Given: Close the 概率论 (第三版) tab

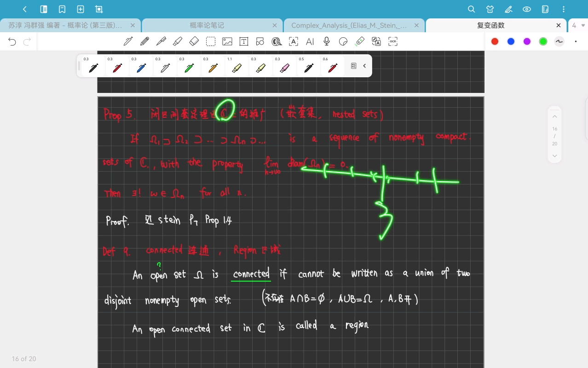Looking at the screenshot, I should (x=133, y=25).
